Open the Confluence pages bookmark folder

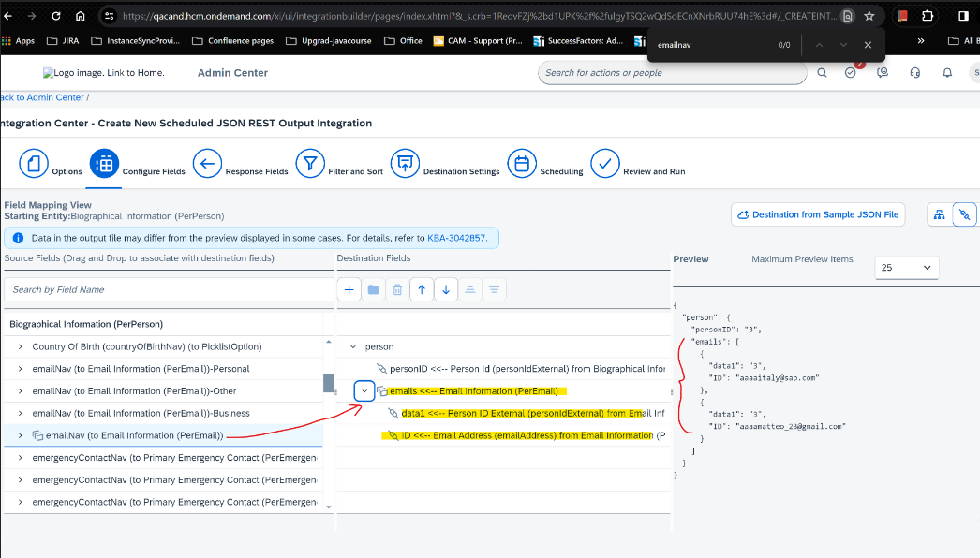(x=233, y=41)
